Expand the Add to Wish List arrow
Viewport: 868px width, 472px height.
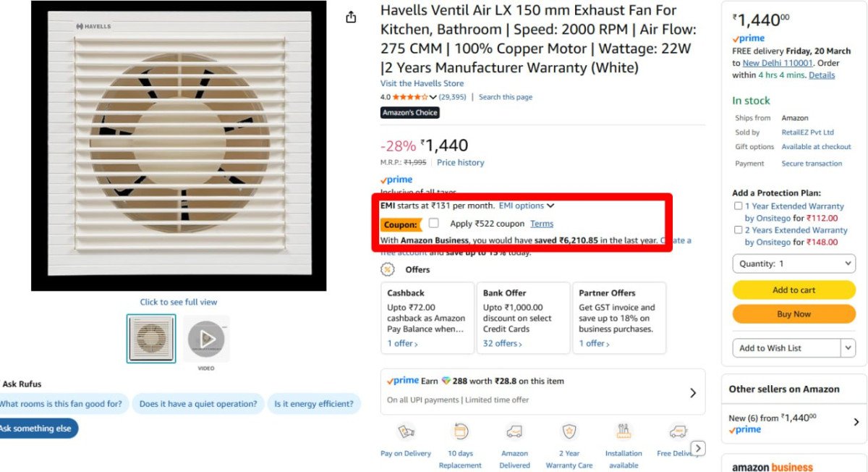[848, 348]
